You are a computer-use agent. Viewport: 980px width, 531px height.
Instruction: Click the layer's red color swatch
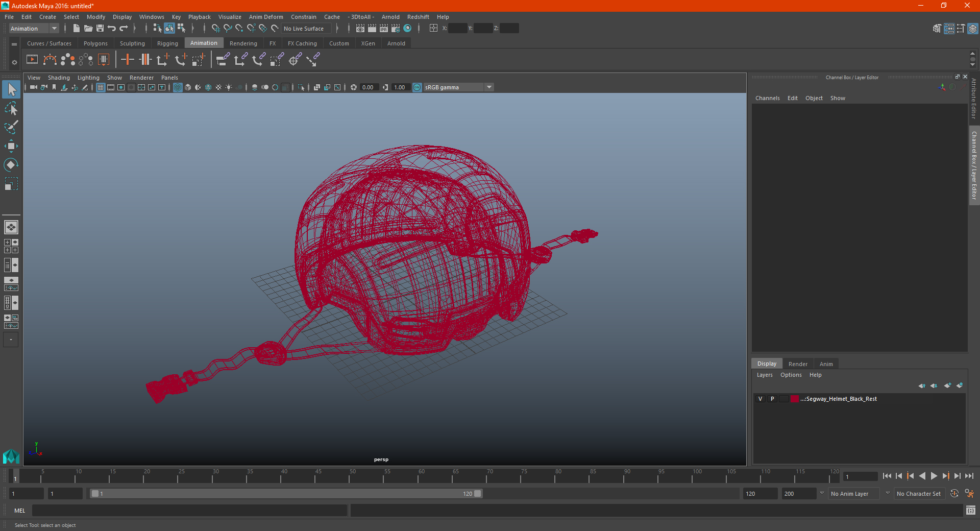pyautogui.click(x=795, y=399)
